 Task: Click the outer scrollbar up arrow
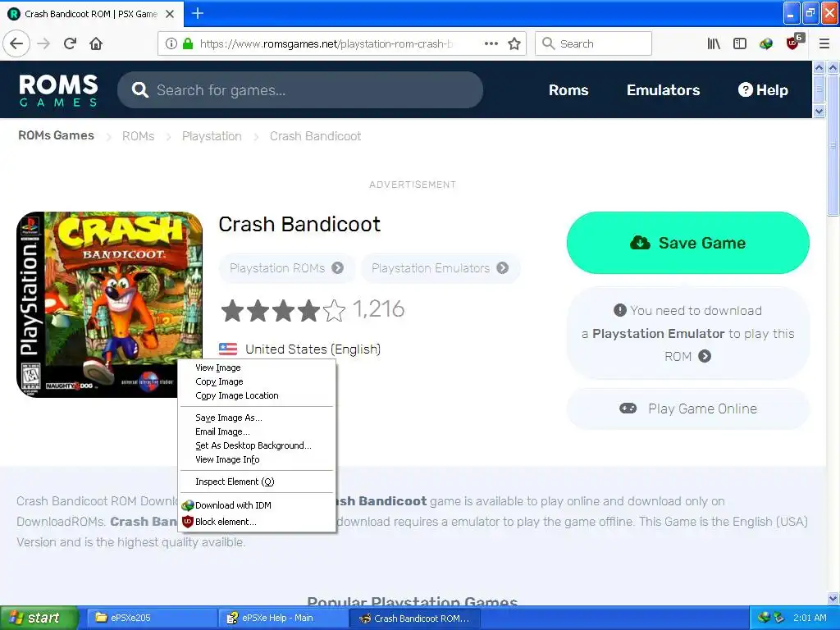(833, 67)
